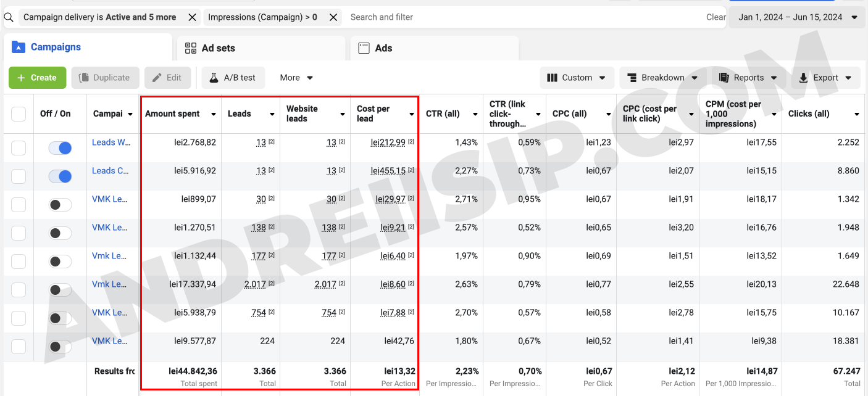Open Campaign column header dropdown arrow
The height and width of the screenshot is (396, 868).
[x=130, y=114]
